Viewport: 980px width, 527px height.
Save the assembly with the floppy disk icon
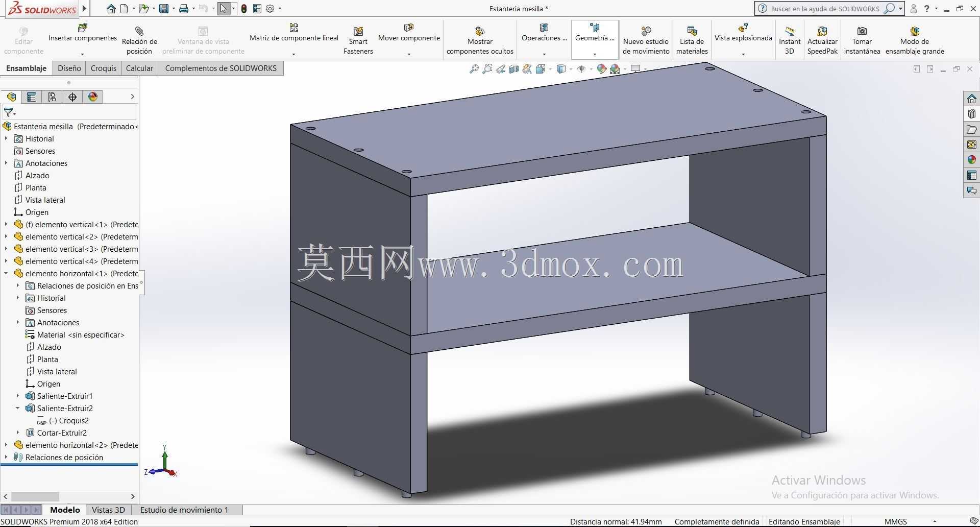164,9
